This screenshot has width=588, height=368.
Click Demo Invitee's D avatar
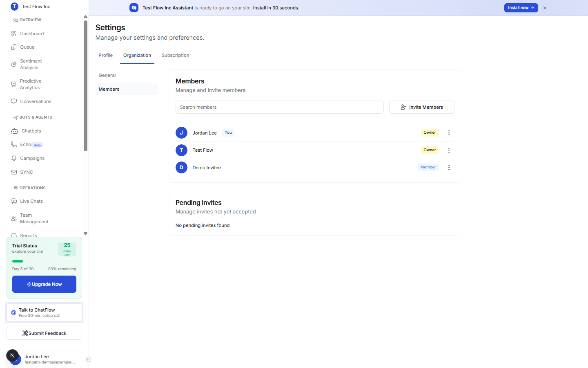tap(181, 168)
